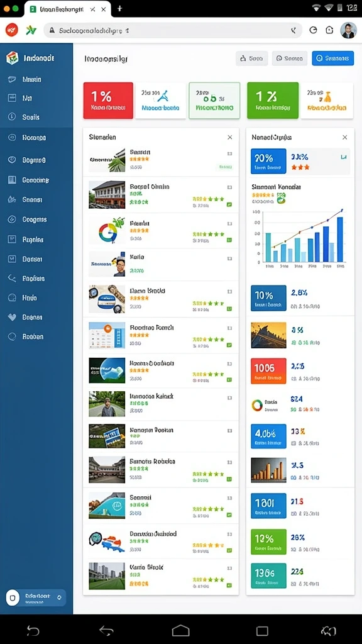Open the globe thumbnail in 'Hoatae Ooatiaot' row
Screen dimensions: 362x644
[107, 370]
